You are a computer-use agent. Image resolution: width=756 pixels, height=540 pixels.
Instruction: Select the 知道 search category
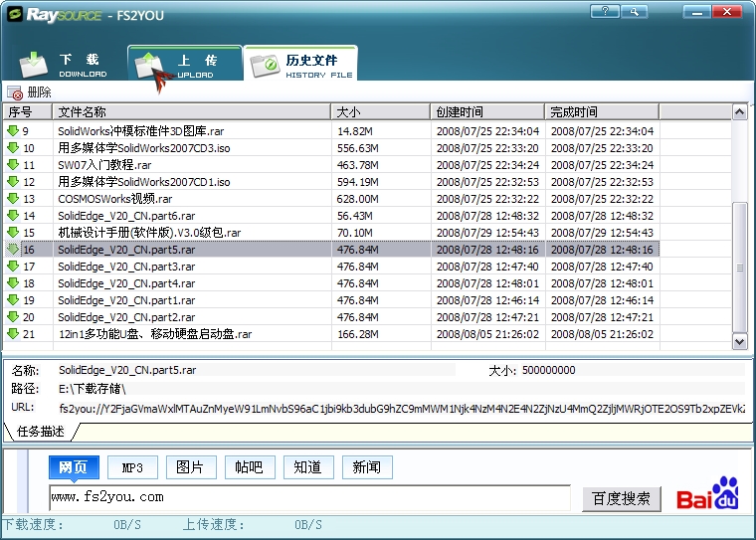(308, 467)
